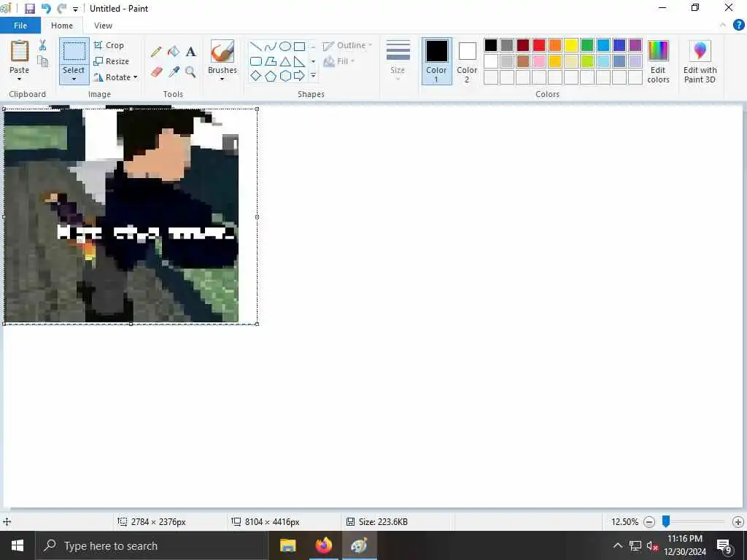Open the Rotate dropdown

click(115, 77)
